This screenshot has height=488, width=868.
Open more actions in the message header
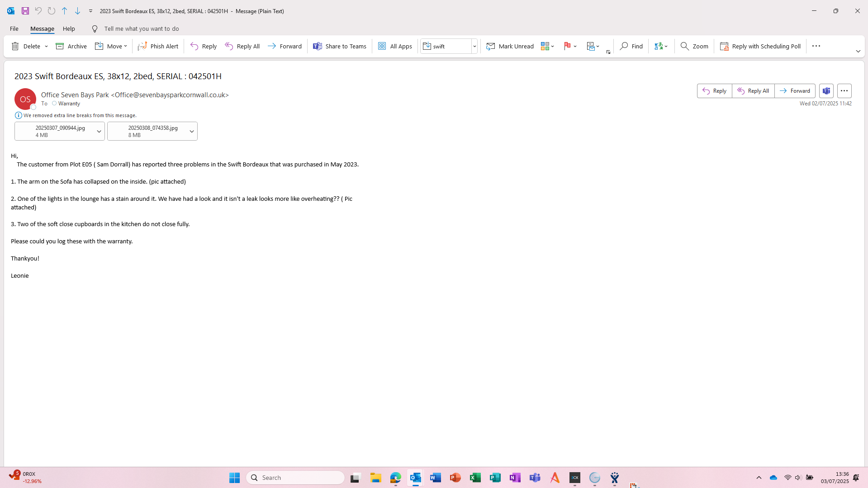(844, 91)
